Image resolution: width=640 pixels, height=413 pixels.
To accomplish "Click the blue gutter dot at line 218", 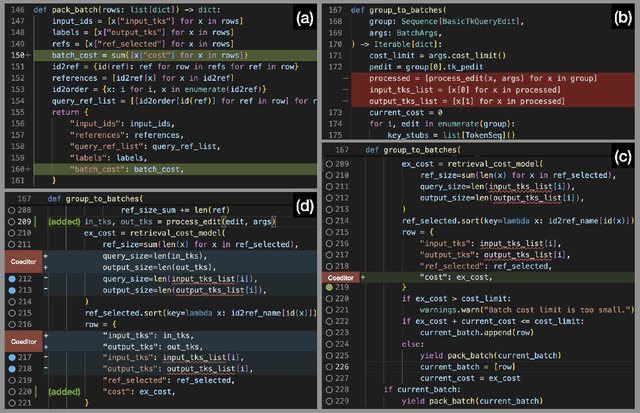I will [x=10, y=370].
